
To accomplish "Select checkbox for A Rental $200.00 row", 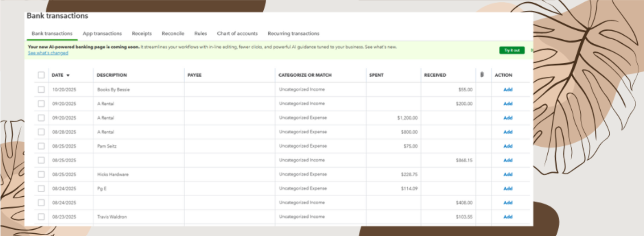I will 41,103.
